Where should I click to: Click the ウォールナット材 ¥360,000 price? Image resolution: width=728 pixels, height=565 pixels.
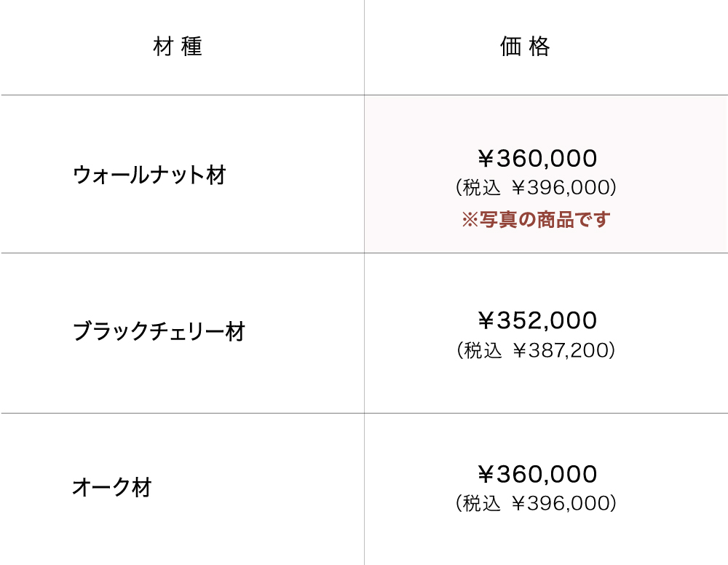pos(537,158)
